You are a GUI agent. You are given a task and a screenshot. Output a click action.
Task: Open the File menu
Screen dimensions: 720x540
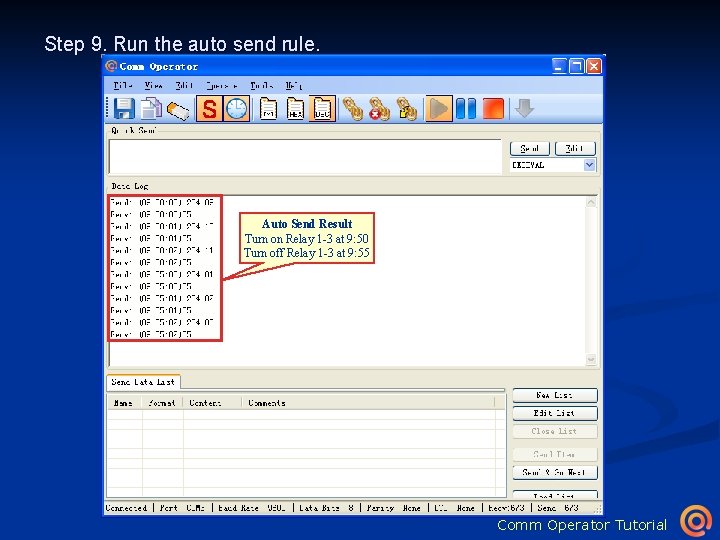pos(123,85)
